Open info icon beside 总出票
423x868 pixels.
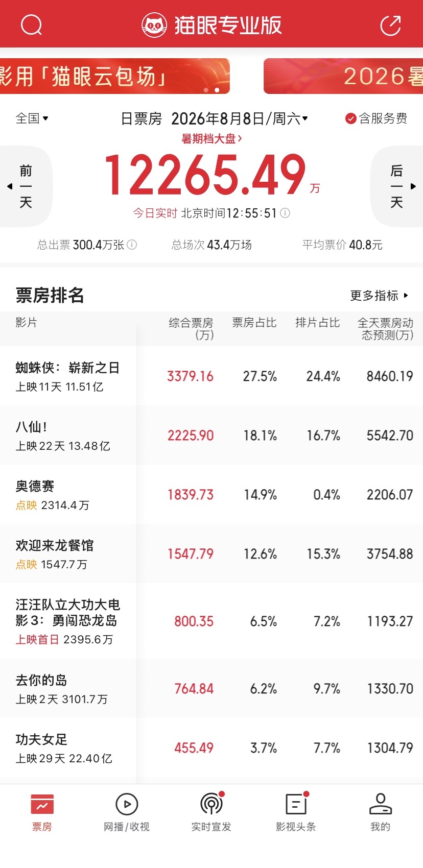pos(132,245)
